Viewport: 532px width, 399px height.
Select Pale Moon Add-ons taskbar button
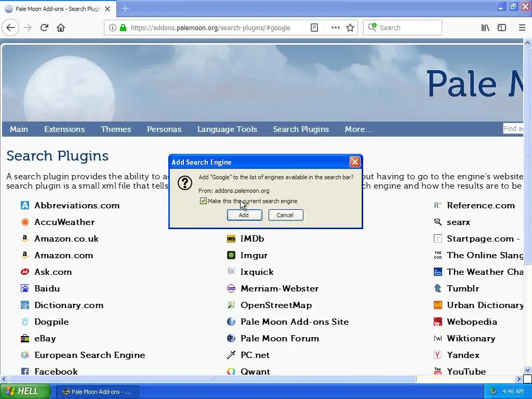(97, 392)
